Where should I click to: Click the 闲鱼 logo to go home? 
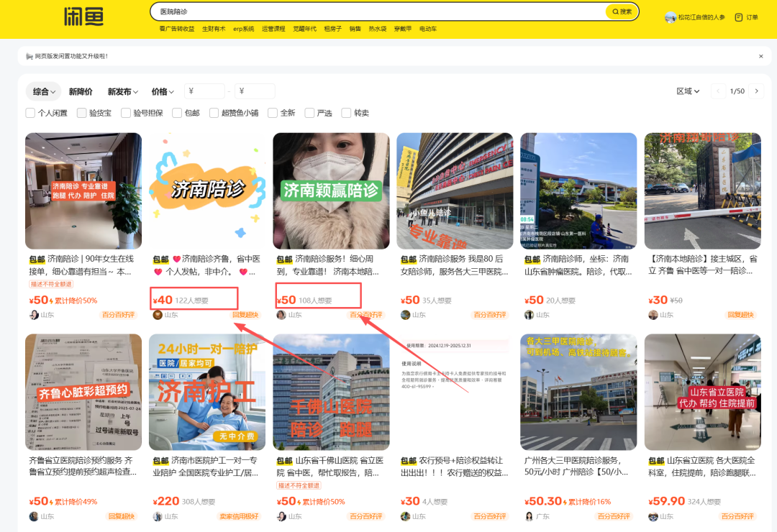(84, 17)
